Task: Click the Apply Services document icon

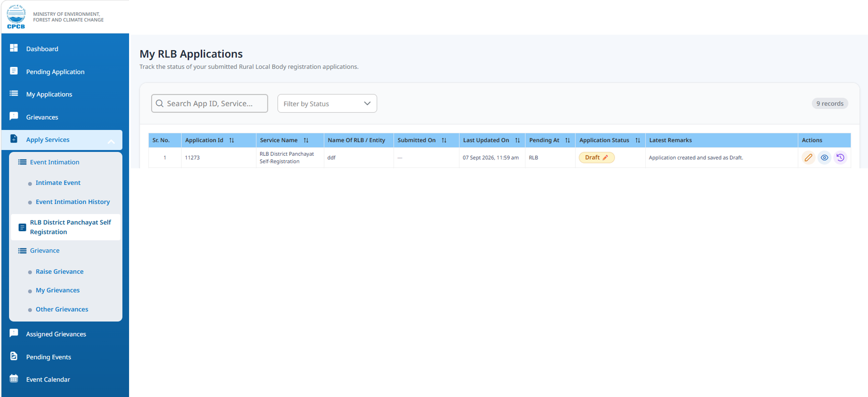Action: point(14,139)
